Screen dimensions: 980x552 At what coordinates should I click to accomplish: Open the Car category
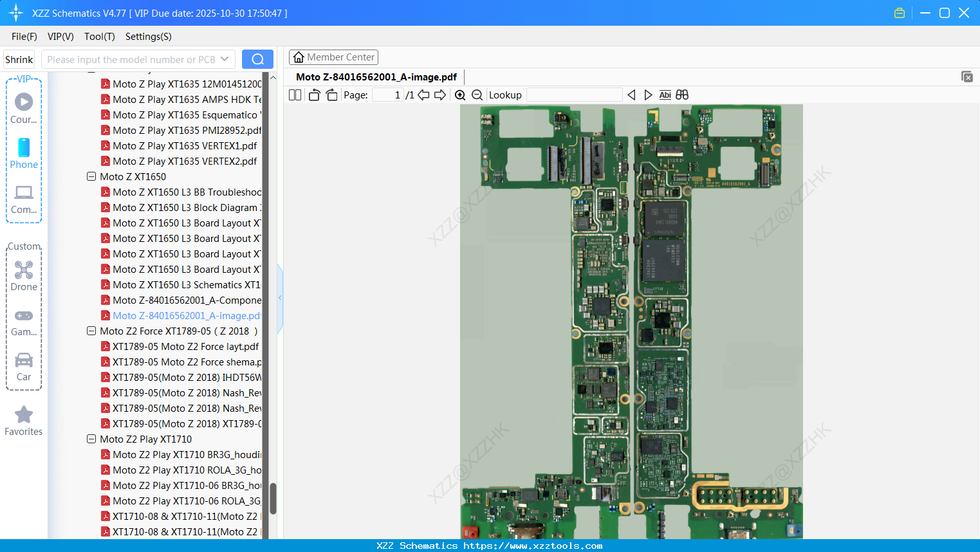[24, 367]
